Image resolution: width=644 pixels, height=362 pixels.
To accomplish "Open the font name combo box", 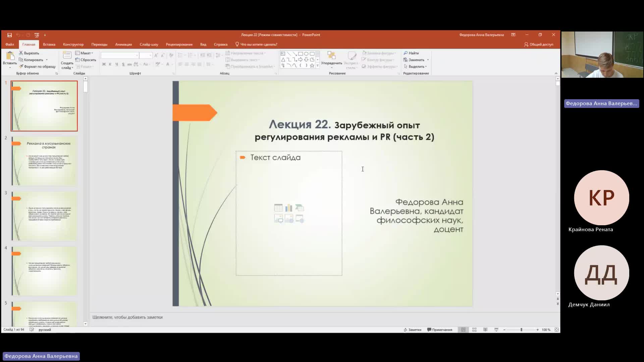I will 120,55.
